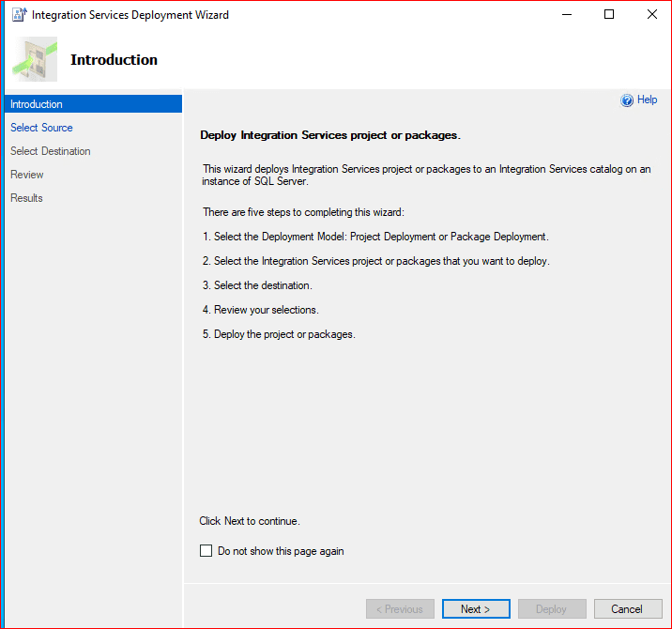The height and width of the screenshot is (629, 672).
Task: Click the < Previous button
Action: point(400,609)
